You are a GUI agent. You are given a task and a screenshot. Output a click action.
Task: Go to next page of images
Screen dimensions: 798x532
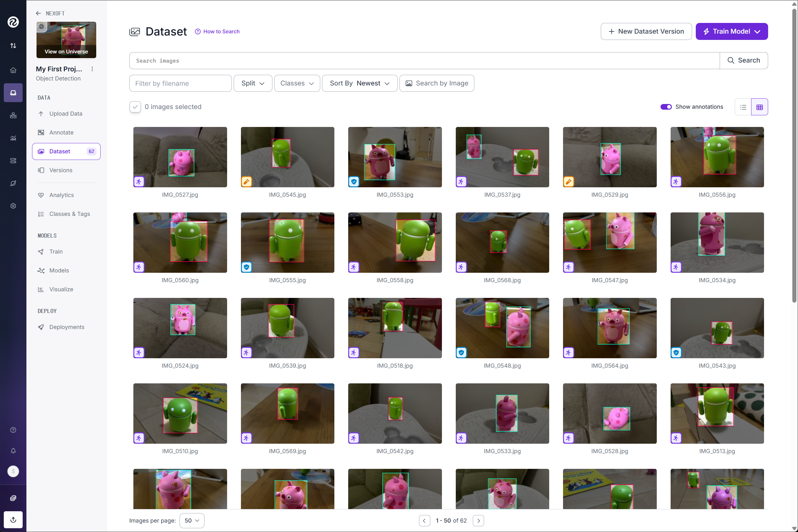(478, 520)
